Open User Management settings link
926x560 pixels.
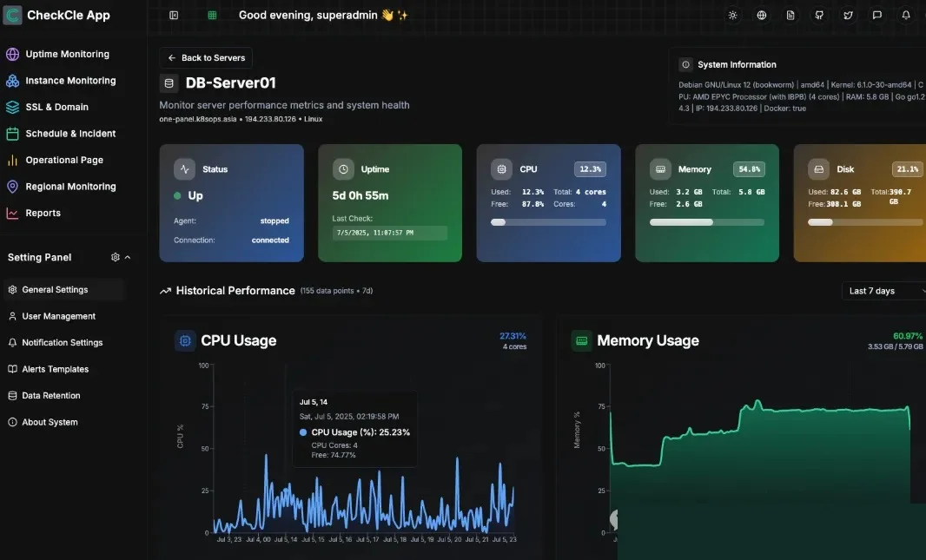pos(58,316)
